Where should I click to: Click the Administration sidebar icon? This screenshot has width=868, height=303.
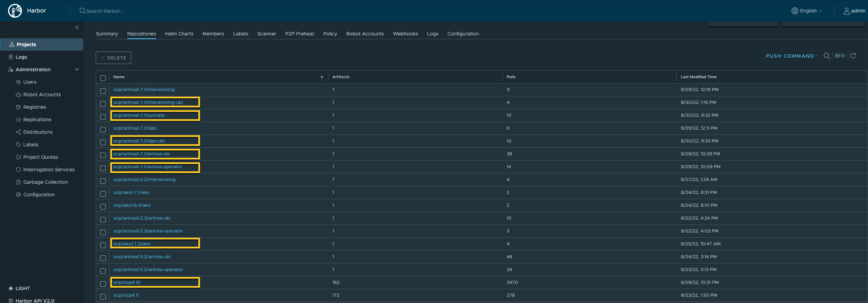tap(11, 69)
